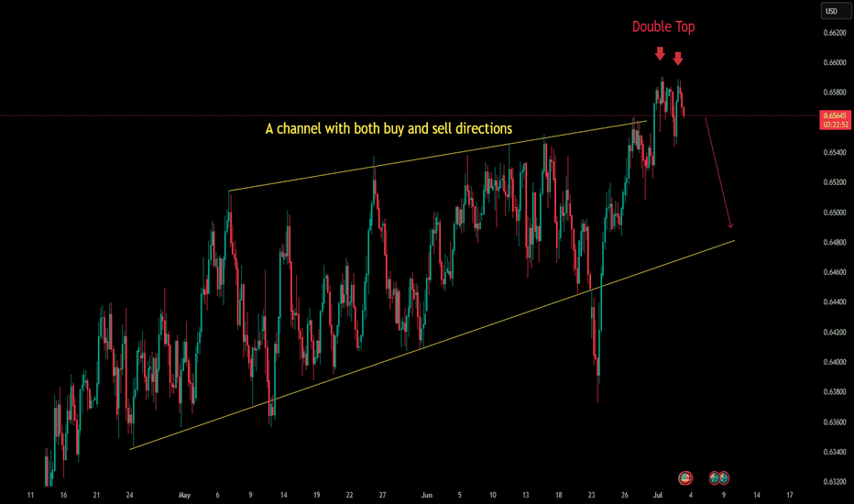Viewport: 854px width, 504px height.
Task: Click the date label 24 on time axis
Action: pos(129,495)
